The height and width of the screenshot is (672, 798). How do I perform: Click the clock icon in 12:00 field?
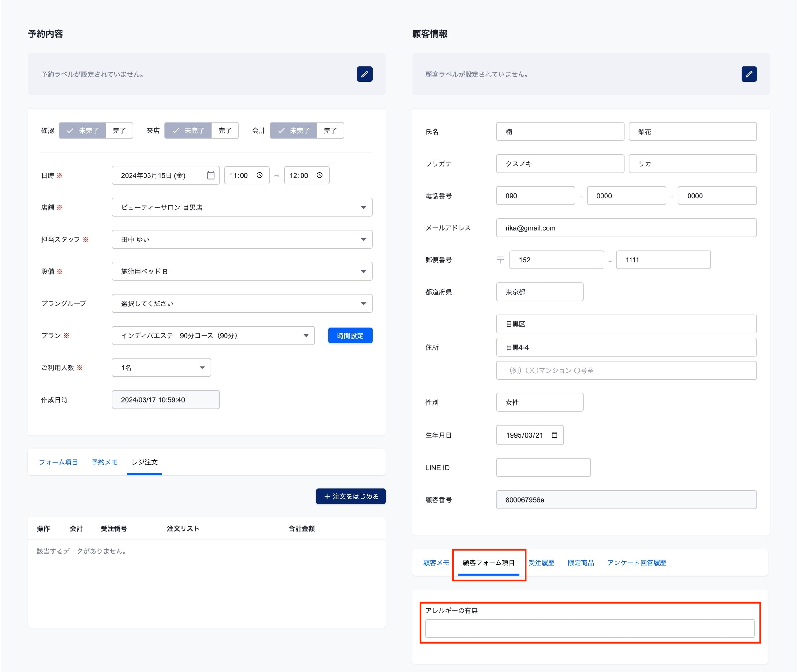coord(320,175)
